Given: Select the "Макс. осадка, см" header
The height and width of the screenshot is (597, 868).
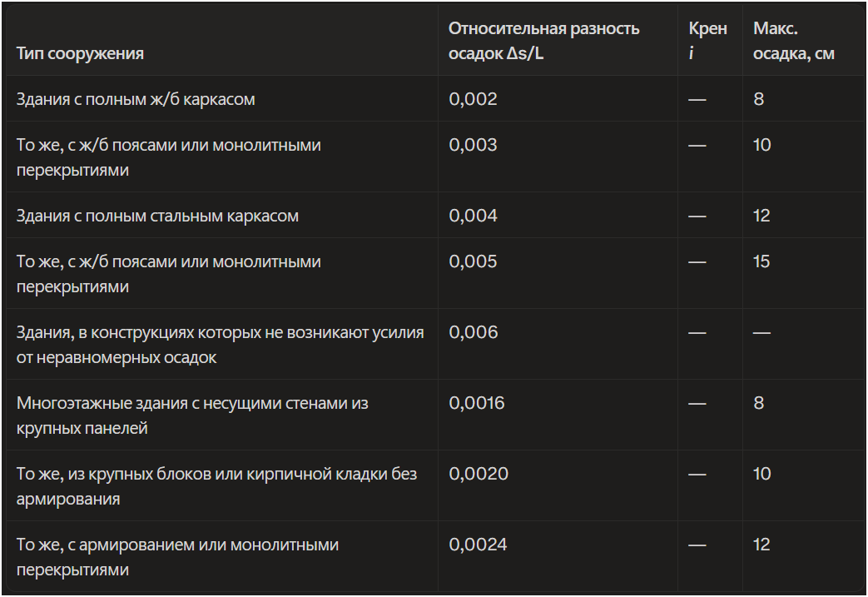Looking at the screenshot, I should point(793,41).
